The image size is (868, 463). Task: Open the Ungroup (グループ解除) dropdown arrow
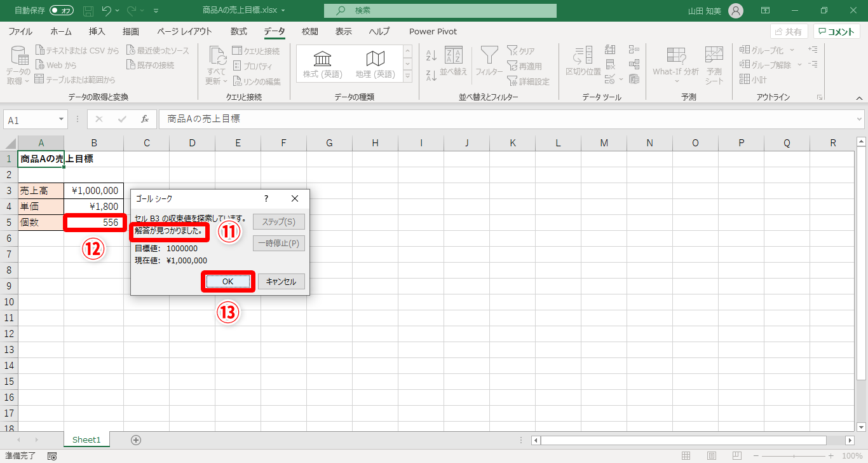coord(799,65)
